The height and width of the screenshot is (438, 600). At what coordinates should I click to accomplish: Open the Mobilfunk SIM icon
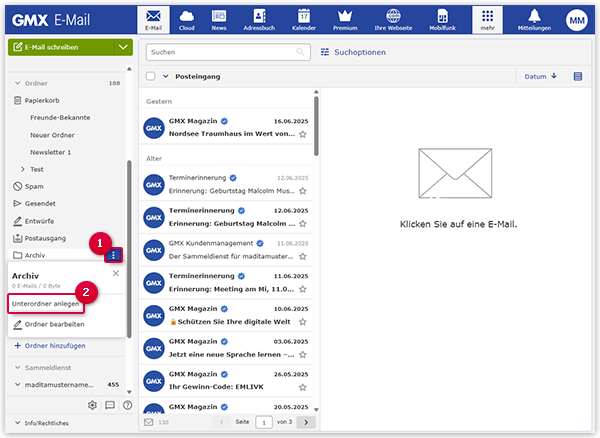pyautogui.click(x=442, y=20)
